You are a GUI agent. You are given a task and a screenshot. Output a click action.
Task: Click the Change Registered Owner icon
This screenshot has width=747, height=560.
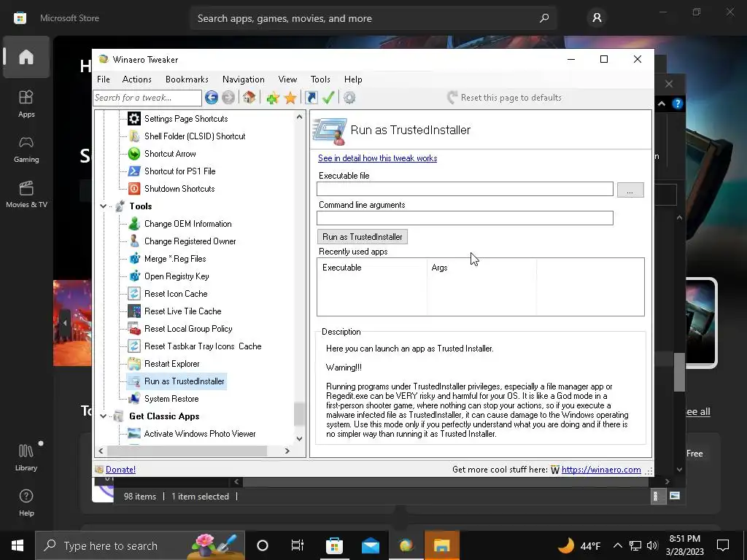[134, 241]
